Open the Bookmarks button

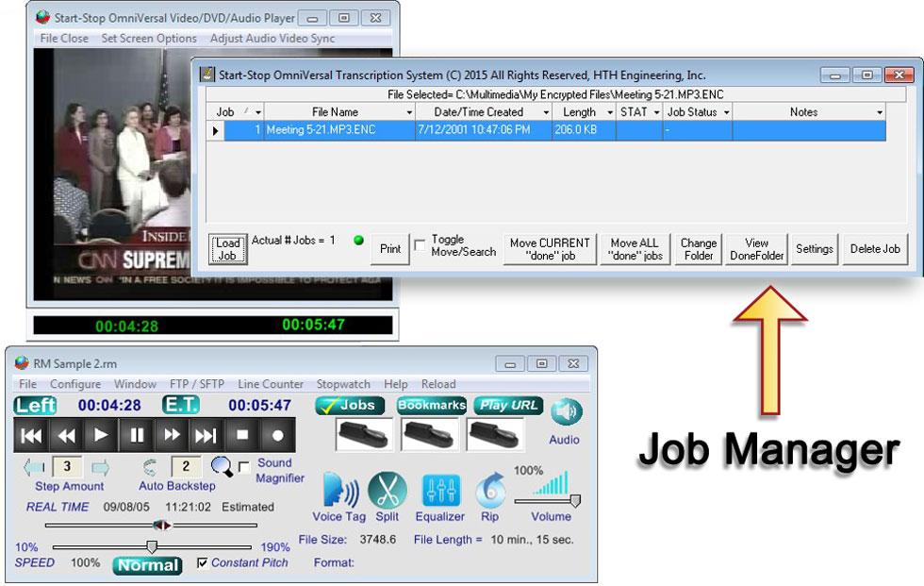[x=432, y=406]
